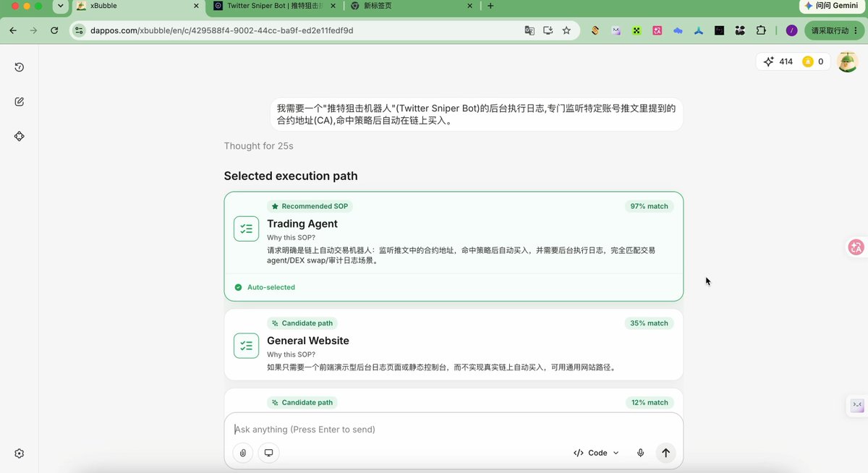
Task: Open the Code mode dropdown
Action: point(596,453)
